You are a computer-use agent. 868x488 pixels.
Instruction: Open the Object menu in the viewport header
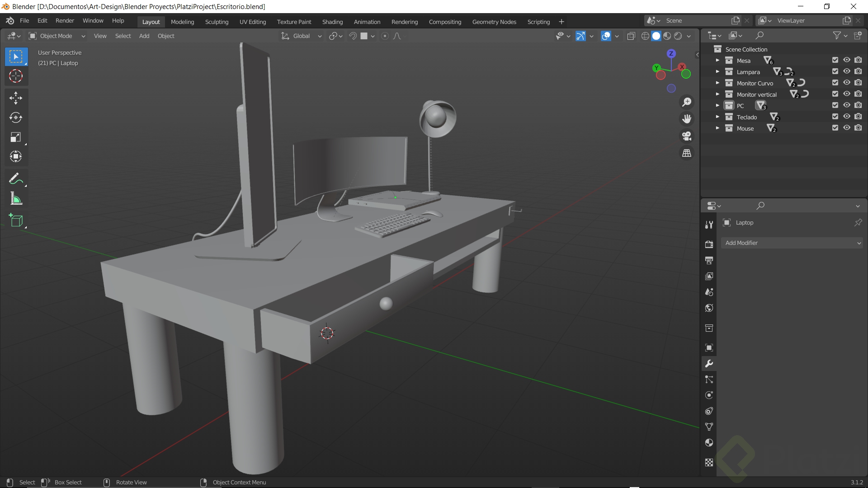pyautogui.click(x=165, y=36)
